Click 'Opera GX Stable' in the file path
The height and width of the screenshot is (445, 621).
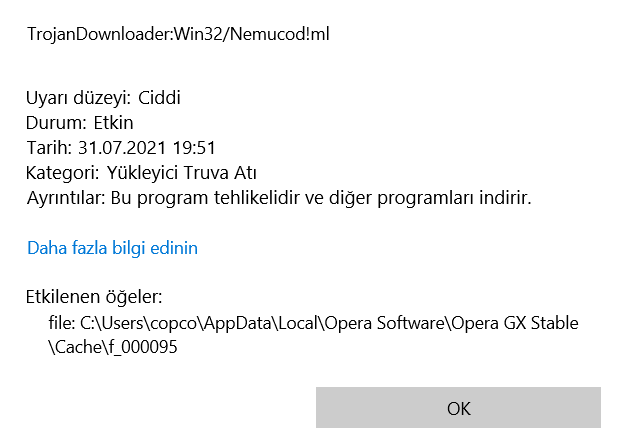pos(514,323)
